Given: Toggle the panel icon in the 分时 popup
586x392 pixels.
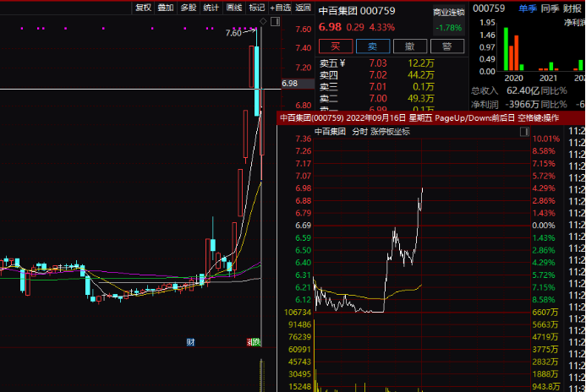Looking at the screenshot, I should 524,132.
